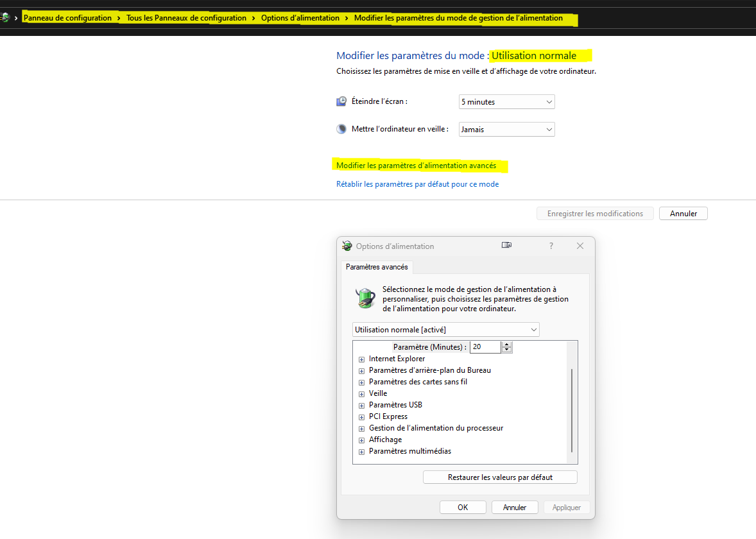Image resolution: width=756 pixels, height=539 pixels.
Task: Increase the minutes value with the up arrow
Action: point(507,345)
